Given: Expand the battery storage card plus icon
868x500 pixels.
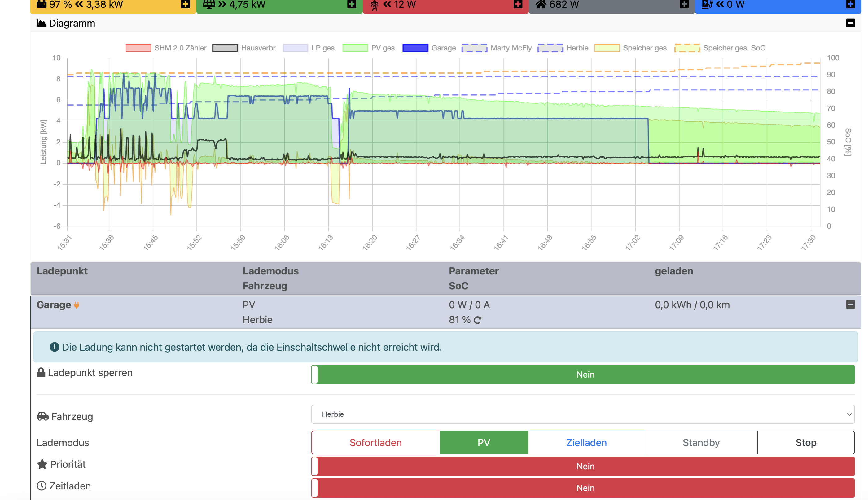Looking at the screenshot, I should 186,4.
